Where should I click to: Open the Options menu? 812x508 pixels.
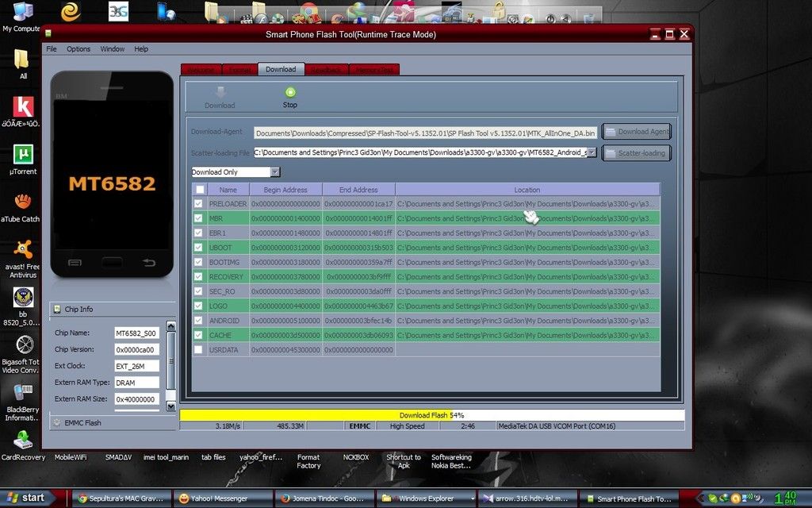point(79,49)
